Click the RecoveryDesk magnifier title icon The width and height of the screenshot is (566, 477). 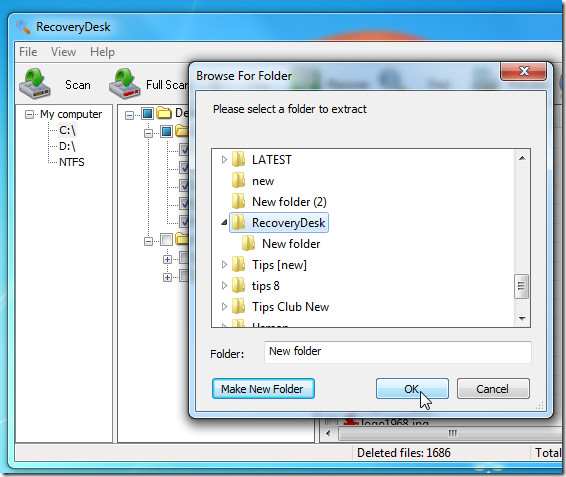[x=23, y=27]
